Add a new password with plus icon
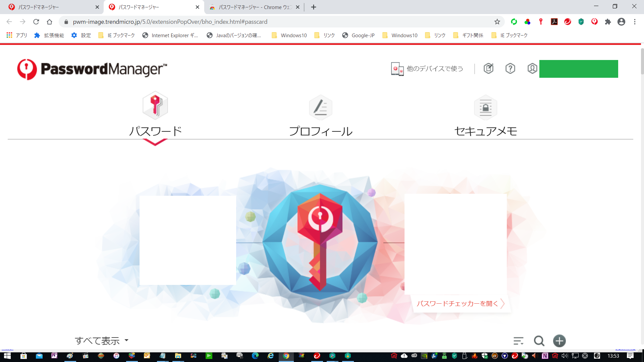Screen dimensions: 644x362 coord(559,341)
